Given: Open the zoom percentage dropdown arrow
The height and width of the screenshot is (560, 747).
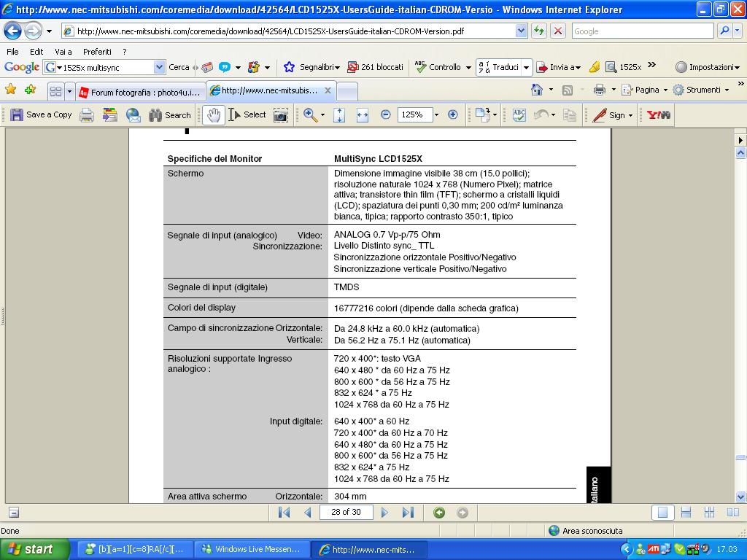Looking at the screenshot, I should click(x=436, y=114).
